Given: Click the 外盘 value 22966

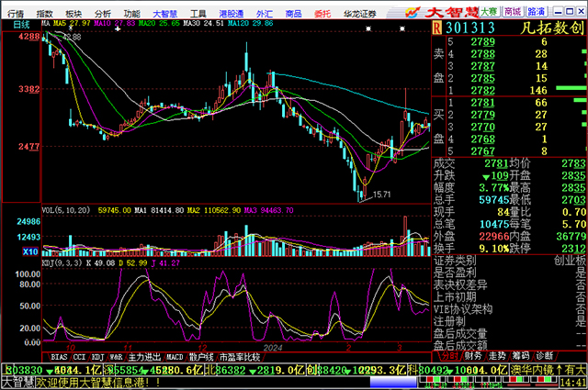Looking at the screenshot, I should tap(494, 237).
